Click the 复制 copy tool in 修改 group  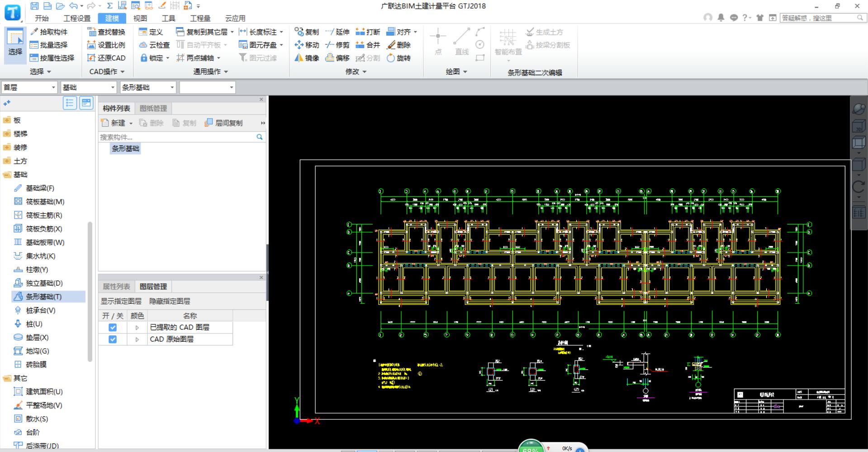[x=307, y=32]
